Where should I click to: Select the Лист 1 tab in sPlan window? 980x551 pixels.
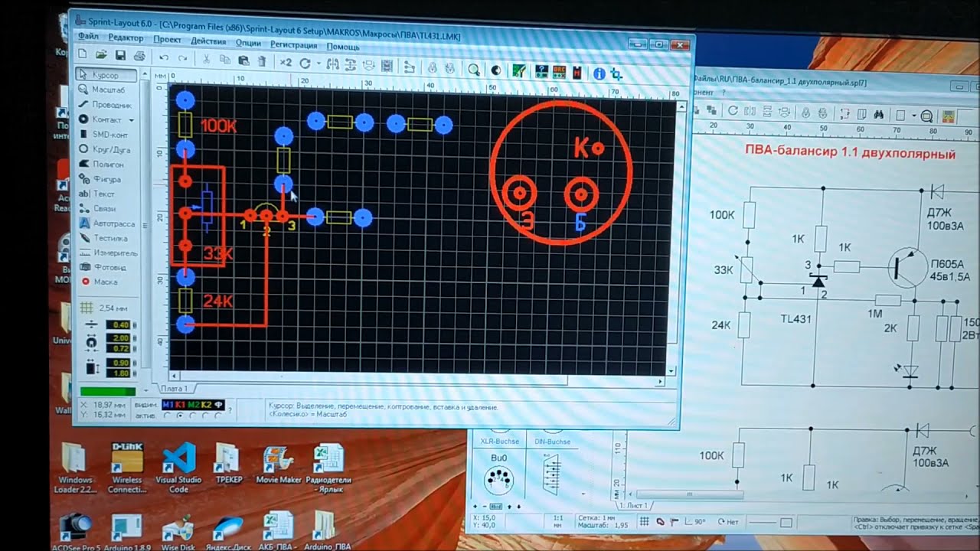point(635,506)
